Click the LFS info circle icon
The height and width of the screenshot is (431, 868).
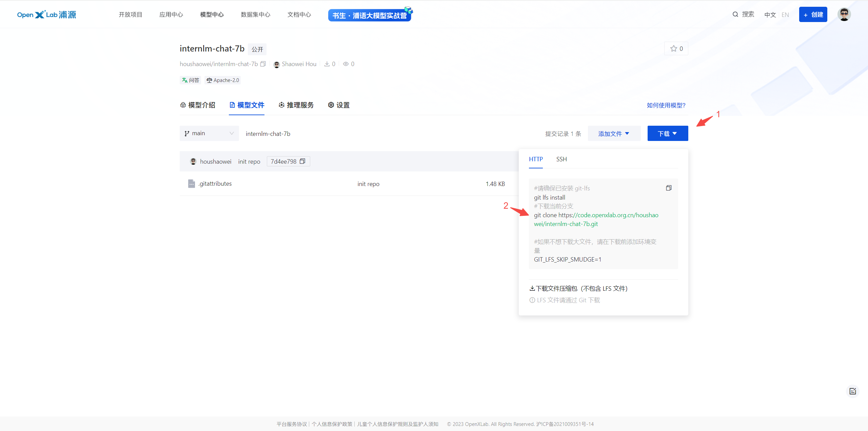(532, 300)
